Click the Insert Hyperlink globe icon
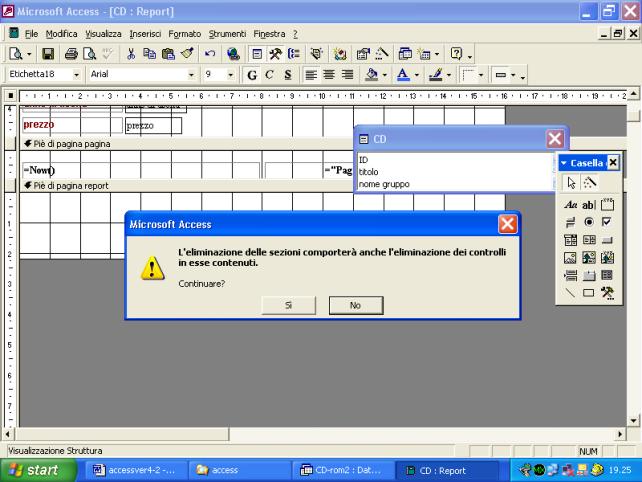The image size is (642, 482). (233, 54)
